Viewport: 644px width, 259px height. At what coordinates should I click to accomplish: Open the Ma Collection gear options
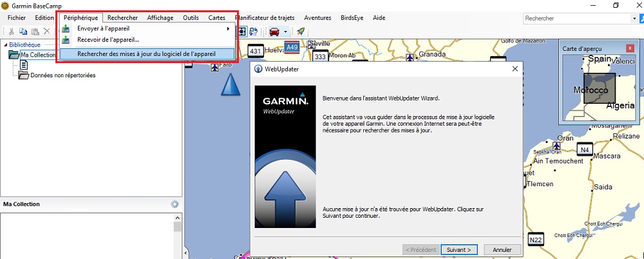click(x=175, y=204)
